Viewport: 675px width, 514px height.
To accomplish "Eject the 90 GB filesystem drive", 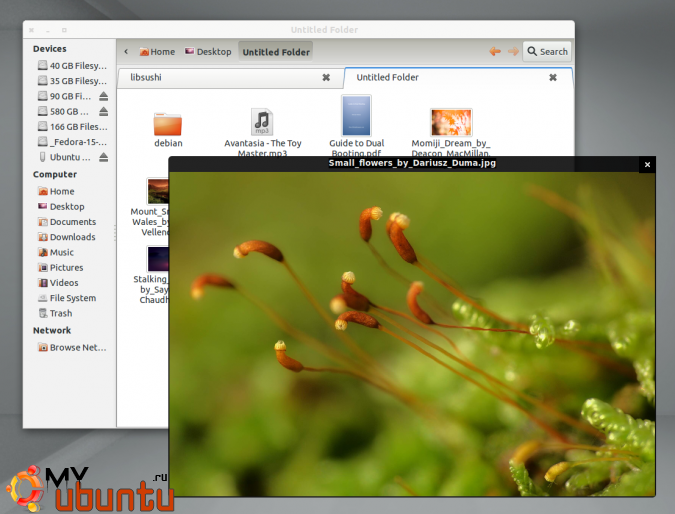I will tap(103, 96).
